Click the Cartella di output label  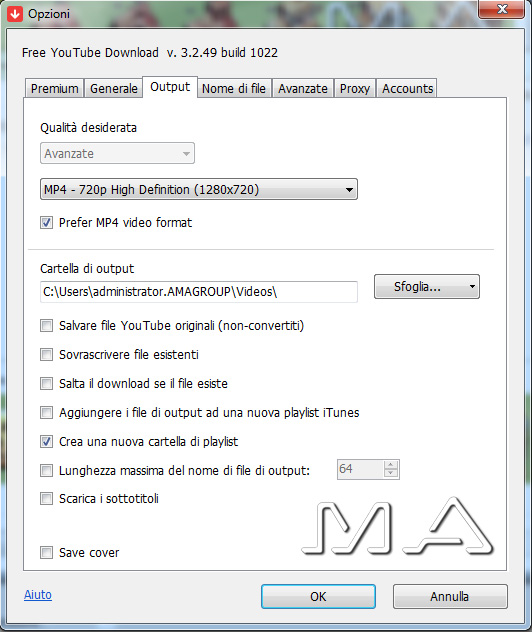coord(87,268)
